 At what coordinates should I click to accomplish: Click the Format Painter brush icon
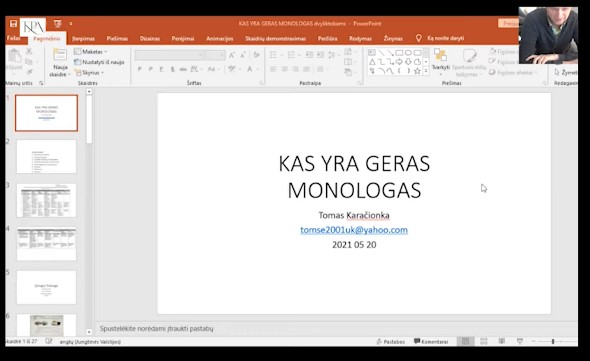pos(29,72)
